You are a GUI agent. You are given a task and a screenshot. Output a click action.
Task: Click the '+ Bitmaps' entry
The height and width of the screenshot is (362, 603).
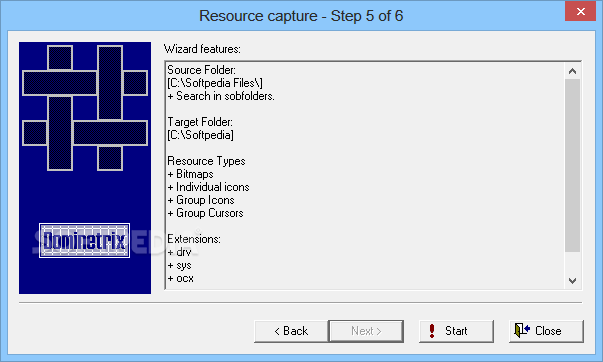tap(190, 174)
